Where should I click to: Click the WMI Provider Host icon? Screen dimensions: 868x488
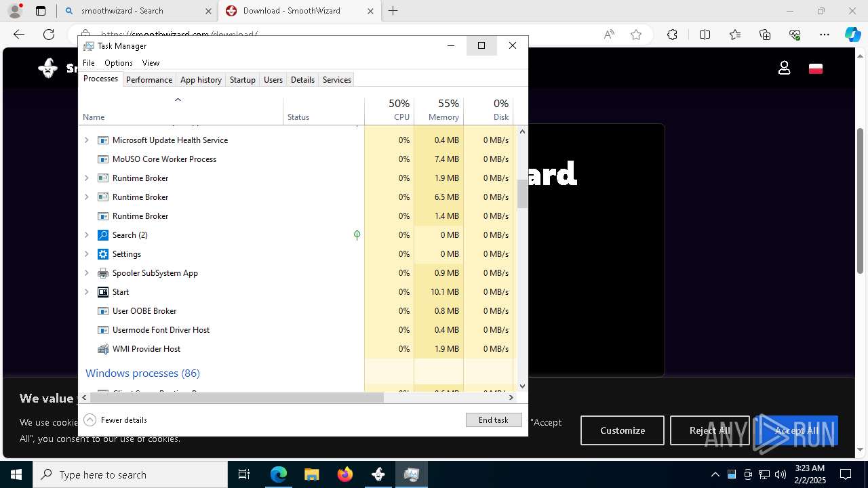pos(103,349)
